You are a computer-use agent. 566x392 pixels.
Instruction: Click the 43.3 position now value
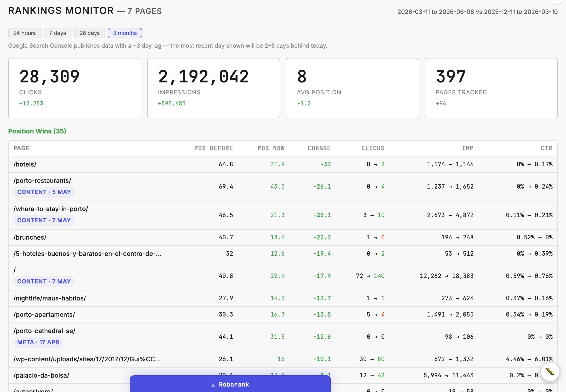277,186
